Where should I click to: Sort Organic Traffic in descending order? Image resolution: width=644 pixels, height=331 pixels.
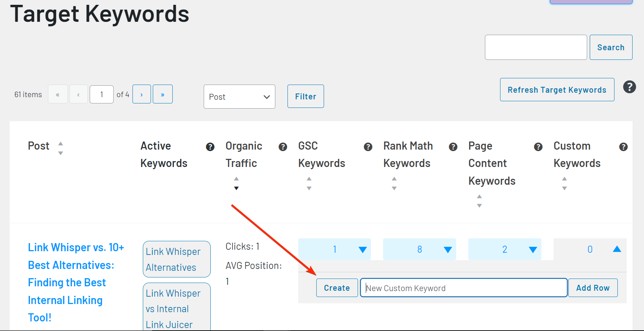point(236,188)
